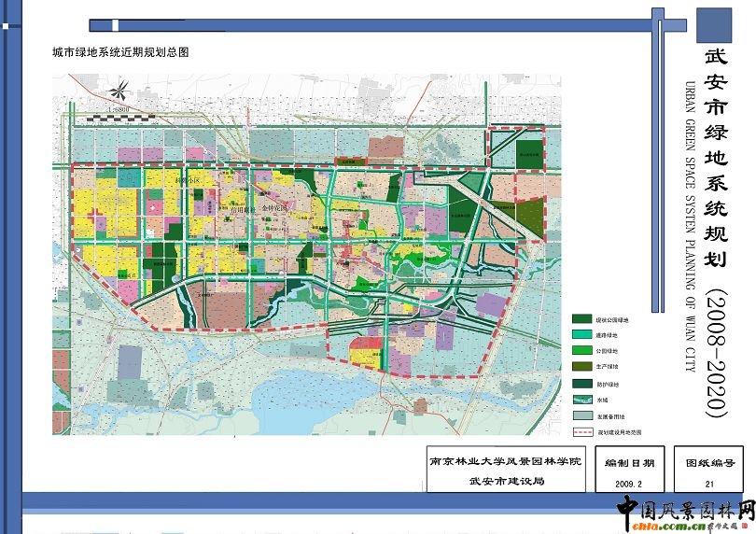
Task: Click the 编制日期 header cell
Action: [629, 463]
